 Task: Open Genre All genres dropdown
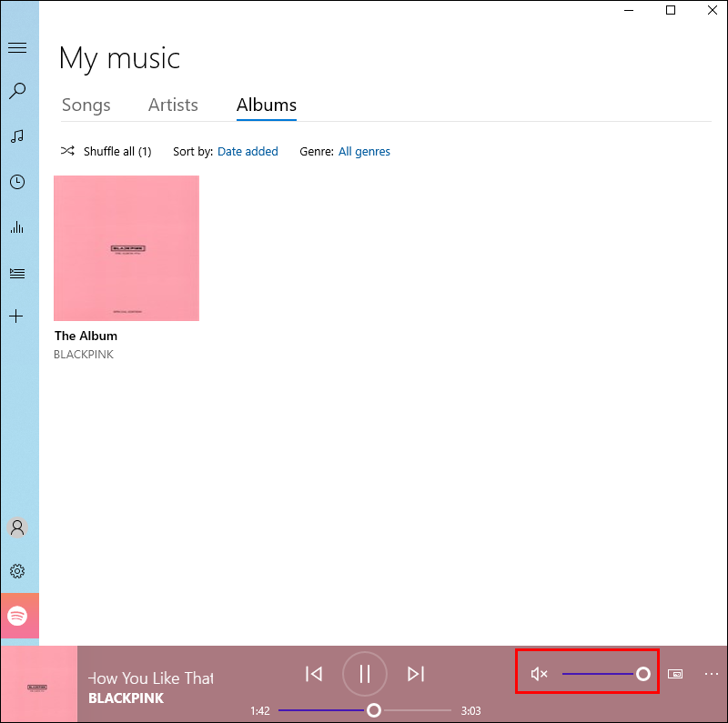tap(364, 152)
